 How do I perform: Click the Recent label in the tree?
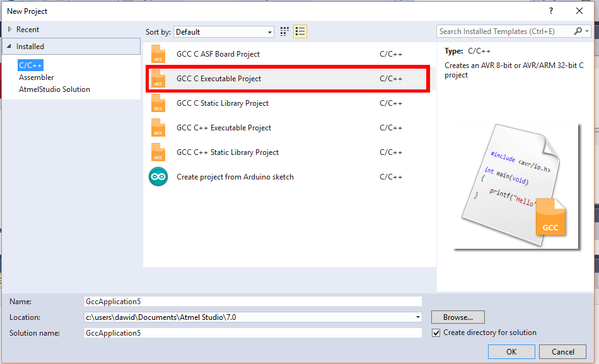pyautogui.click(x=28, y=30)
